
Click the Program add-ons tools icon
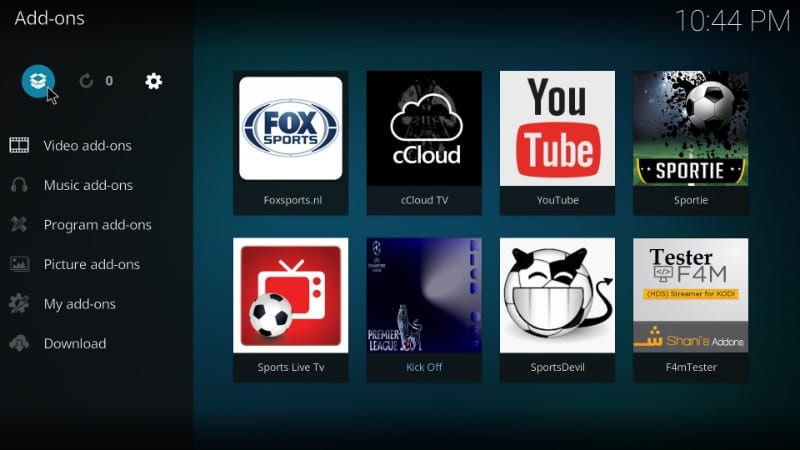(19, 224)
